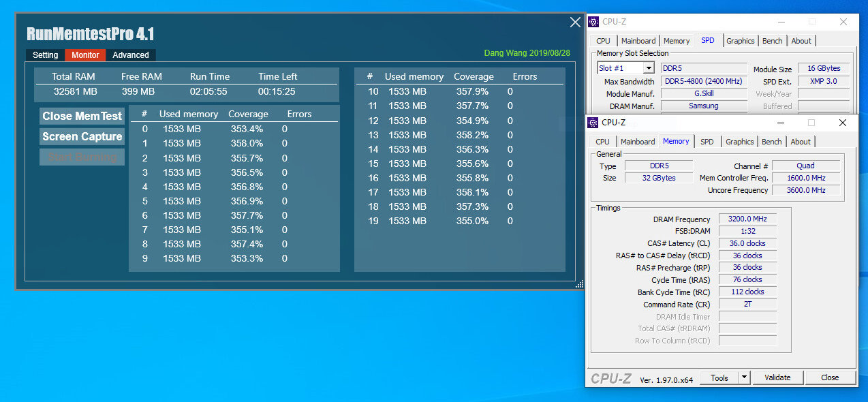The height and width of the screenshot is (402, 868).
Task: Click the Validate button
Action: [777, 377]
